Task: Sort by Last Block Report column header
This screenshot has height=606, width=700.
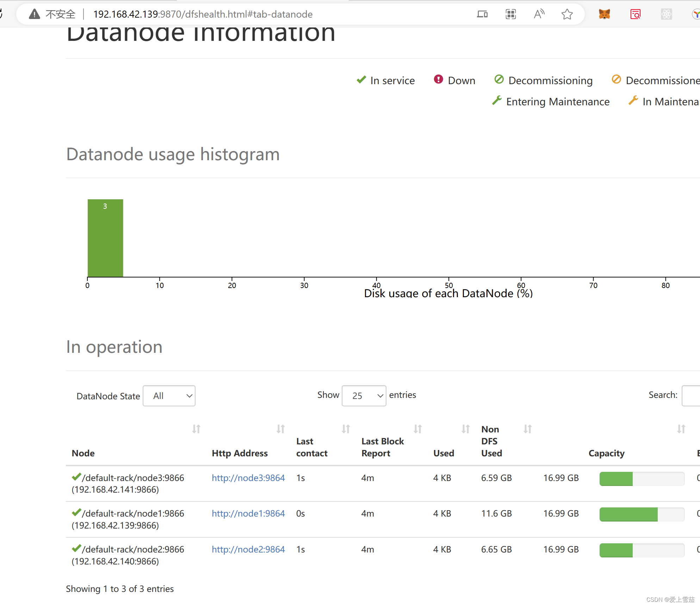Action: pos(383,447)
